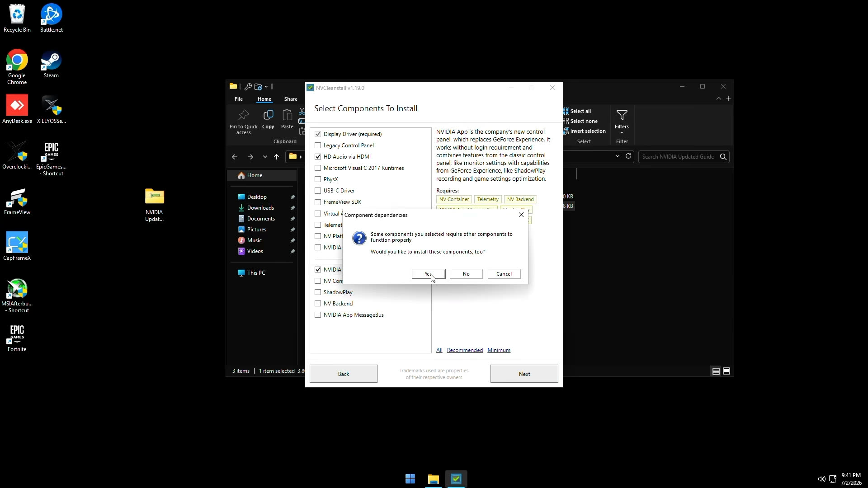Open XILLYOSSe... desktop shortcut icon
This screenshot has height=488, width=868.
pyautogui.click(x=52, y=109)
